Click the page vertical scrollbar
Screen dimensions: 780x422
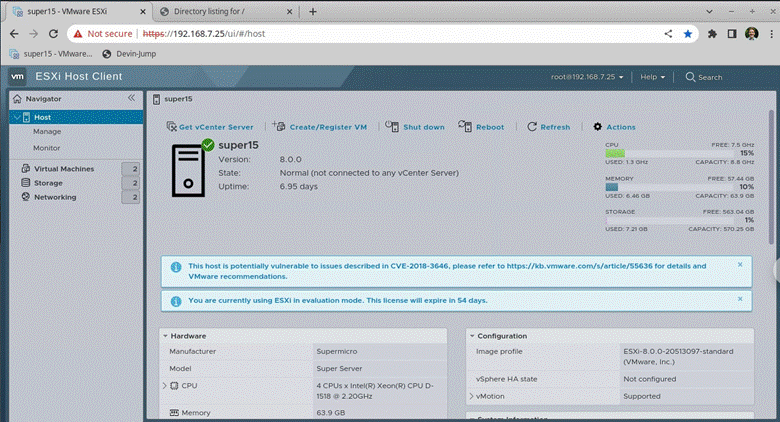click(772, 177)
